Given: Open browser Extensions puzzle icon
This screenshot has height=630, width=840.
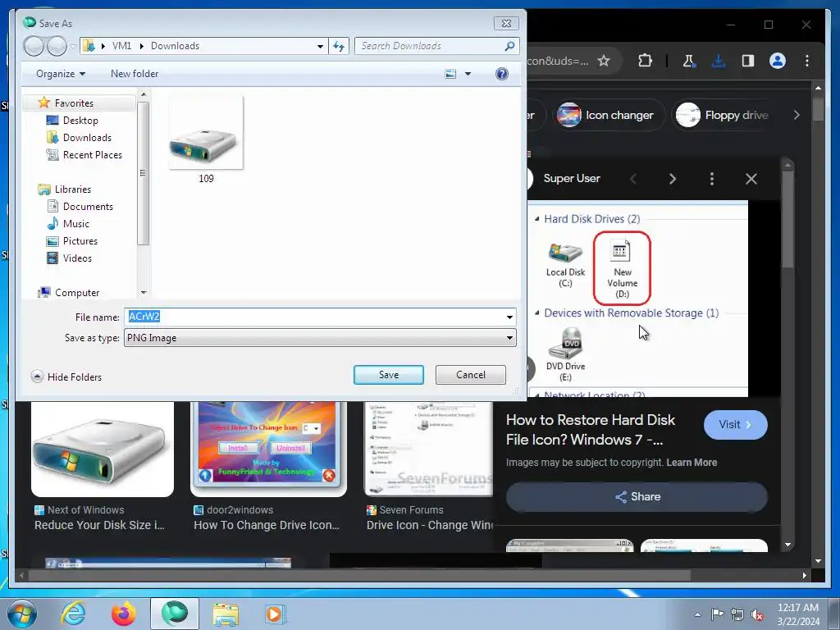Looking at the screenshot, I should tap(645, 61).
